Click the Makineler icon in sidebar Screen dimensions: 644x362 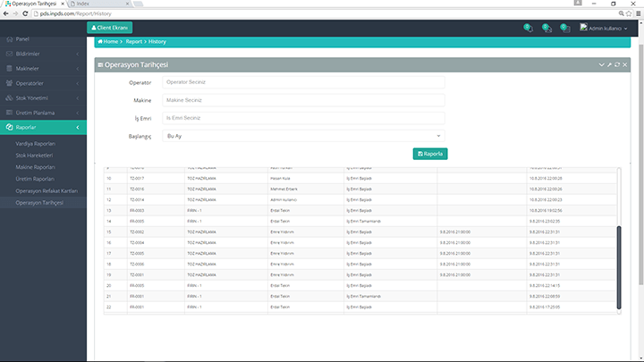pos(10,69)
